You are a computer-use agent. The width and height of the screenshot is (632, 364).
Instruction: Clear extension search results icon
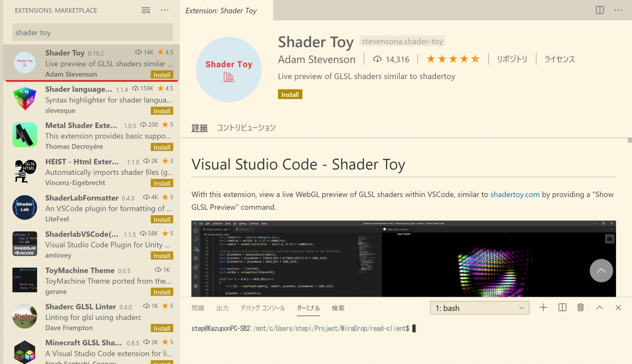coord(146,10)
